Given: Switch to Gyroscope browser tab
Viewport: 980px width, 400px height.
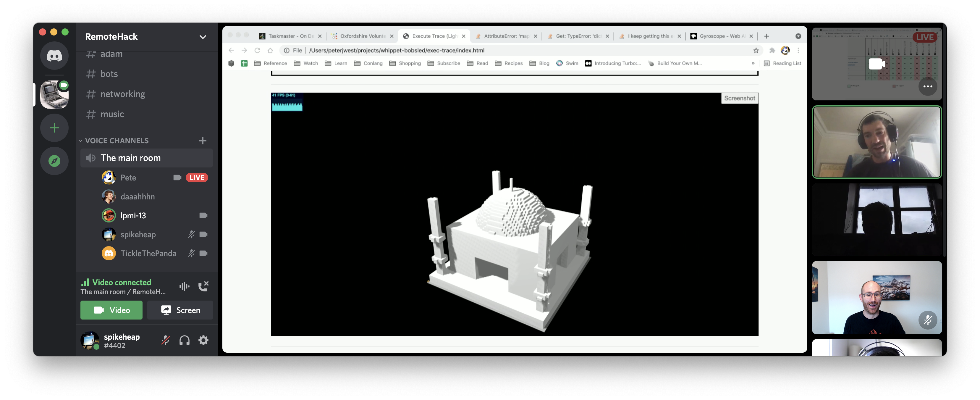Looking at the screenshot, I should pos(722,36).
